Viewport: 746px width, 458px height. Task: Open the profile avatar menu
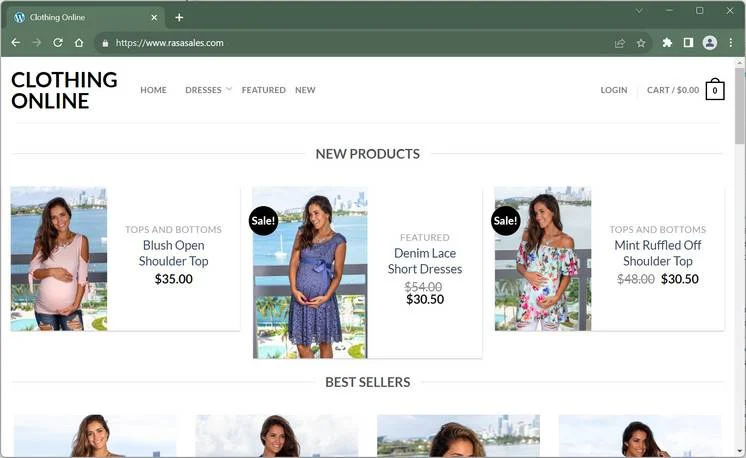click(710, 43)
